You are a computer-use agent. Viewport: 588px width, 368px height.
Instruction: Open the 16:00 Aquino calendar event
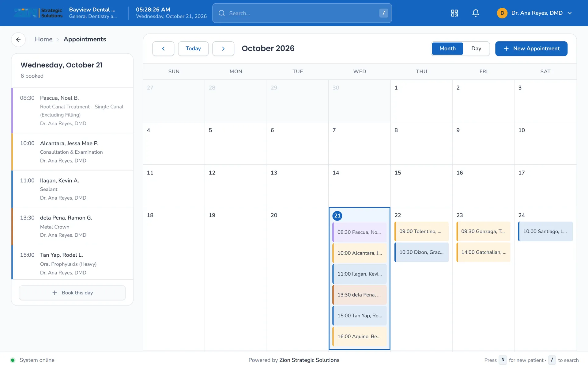pyautogui.click(x=360, y=336)
